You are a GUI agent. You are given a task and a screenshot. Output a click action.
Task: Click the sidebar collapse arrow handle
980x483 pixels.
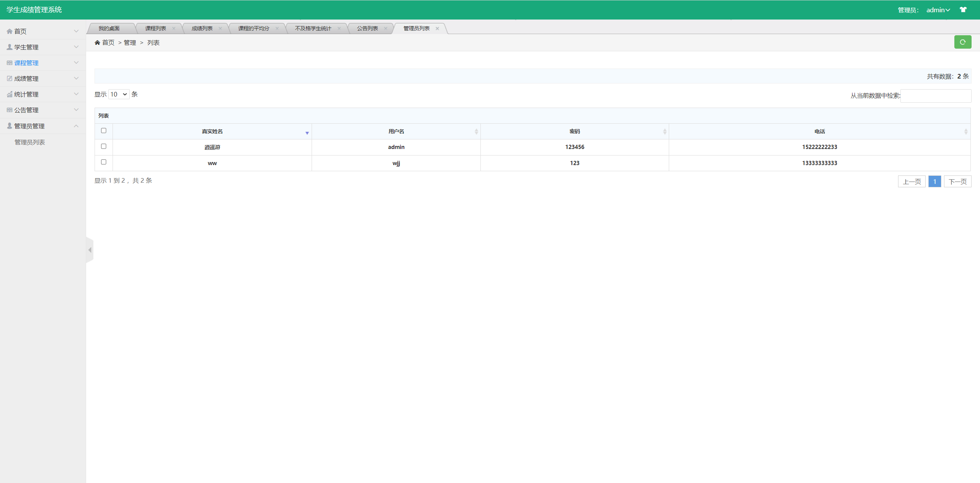tap(90, 250)
